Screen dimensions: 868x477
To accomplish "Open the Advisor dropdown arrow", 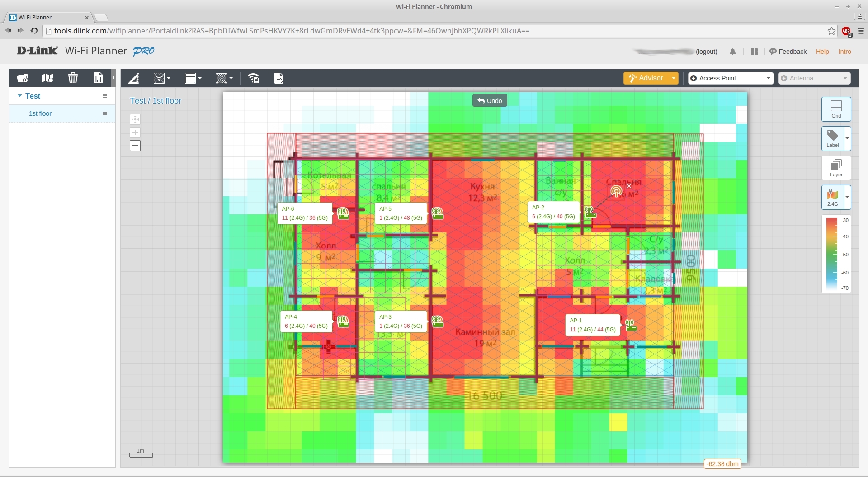I will (674, 78).
